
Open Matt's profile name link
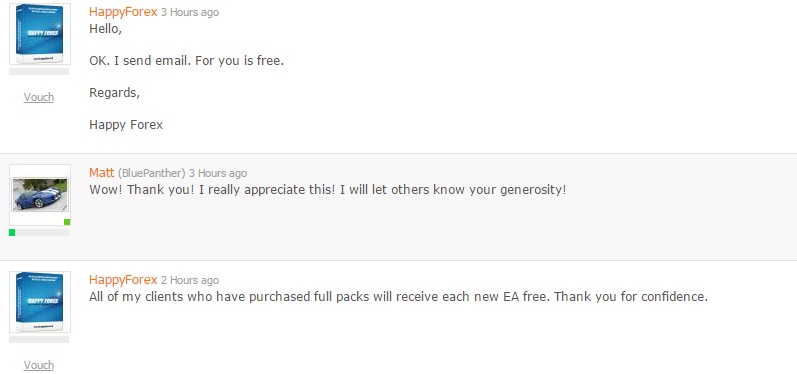tap(102, 173)
